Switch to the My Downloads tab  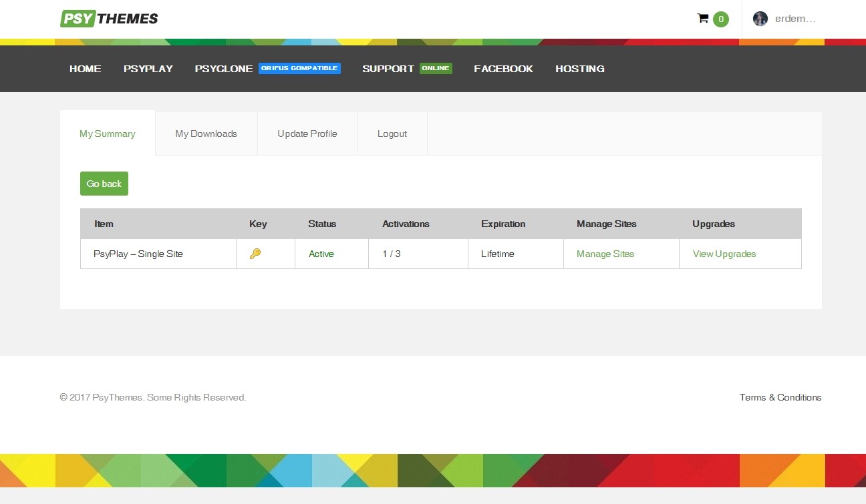point(206,134)
